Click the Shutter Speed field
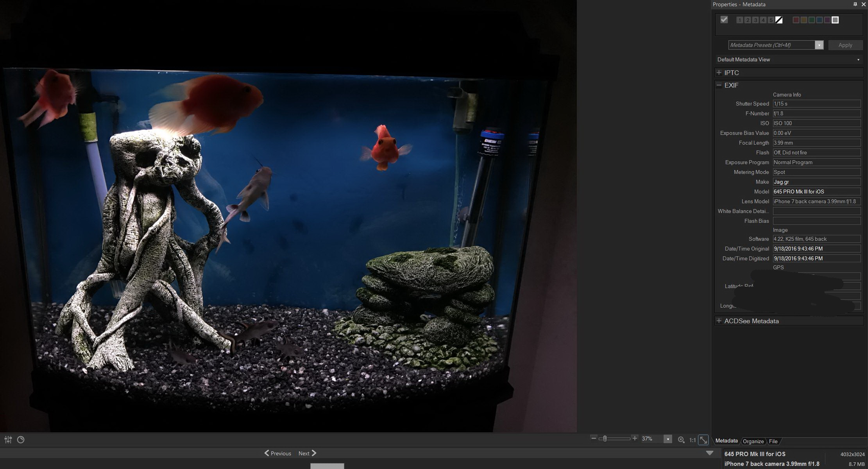This screenshot has height=469, width=868. 816,104
